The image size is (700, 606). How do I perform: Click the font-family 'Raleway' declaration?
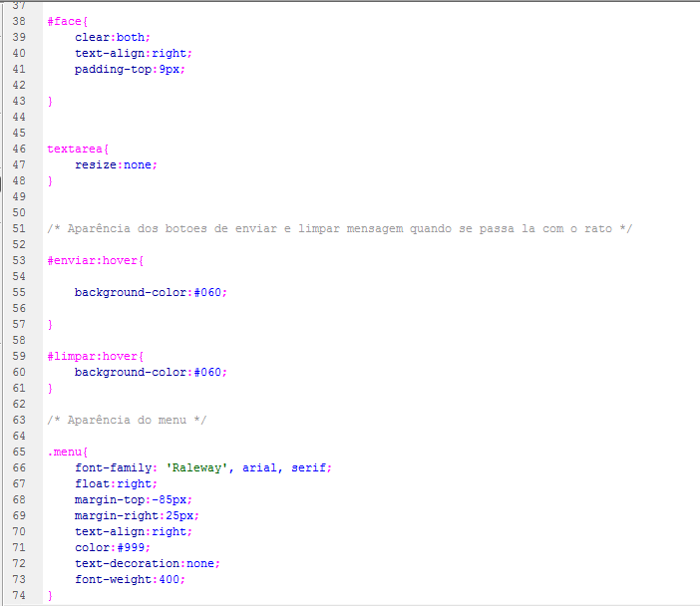(202, 467)
